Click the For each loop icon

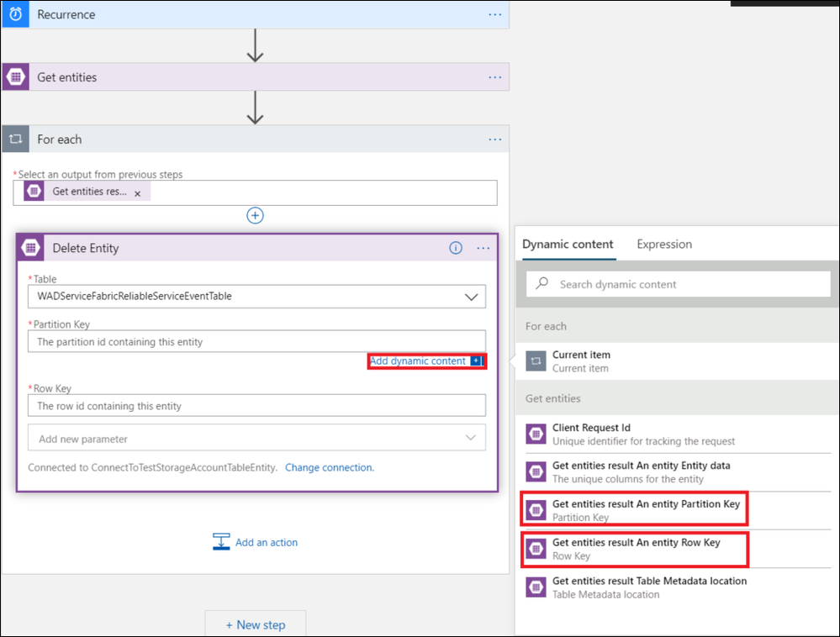click(15, 140)
